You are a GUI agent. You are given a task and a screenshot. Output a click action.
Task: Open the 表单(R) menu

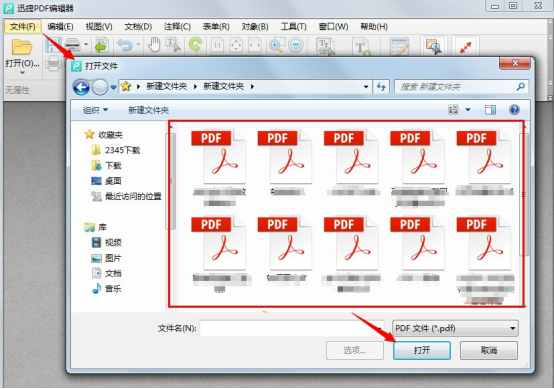point(216,27)
